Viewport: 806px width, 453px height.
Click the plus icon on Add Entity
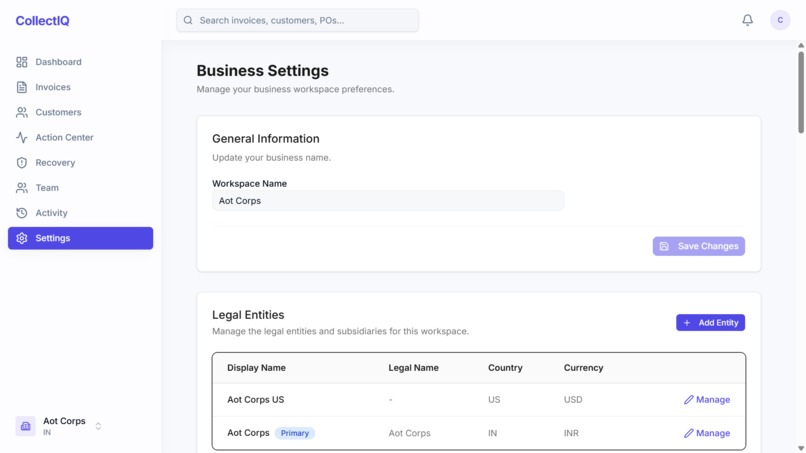pos(687,323)
